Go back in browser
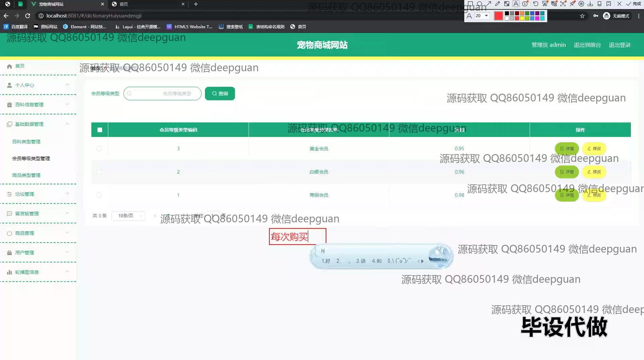 pyautogui.click(x=6, y=16)
